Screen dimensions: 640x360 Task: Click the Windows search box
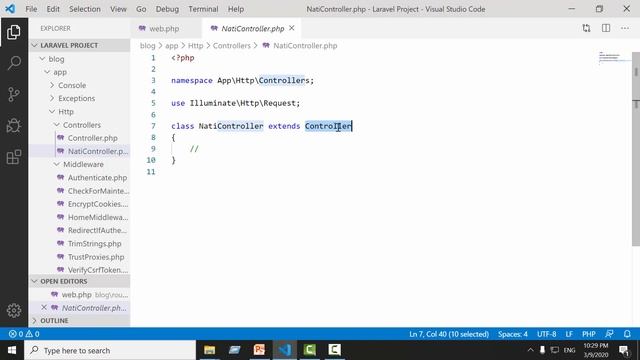click(x=110, y=350)
